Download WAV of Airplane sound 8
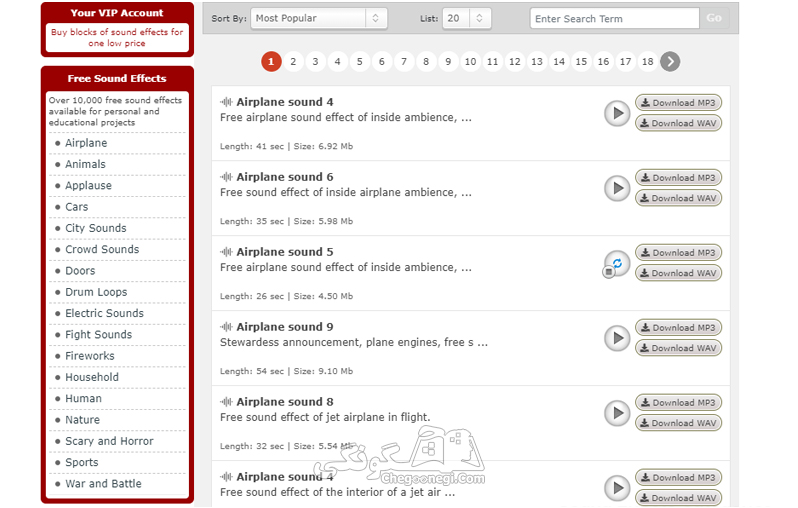 pos(678,423)
